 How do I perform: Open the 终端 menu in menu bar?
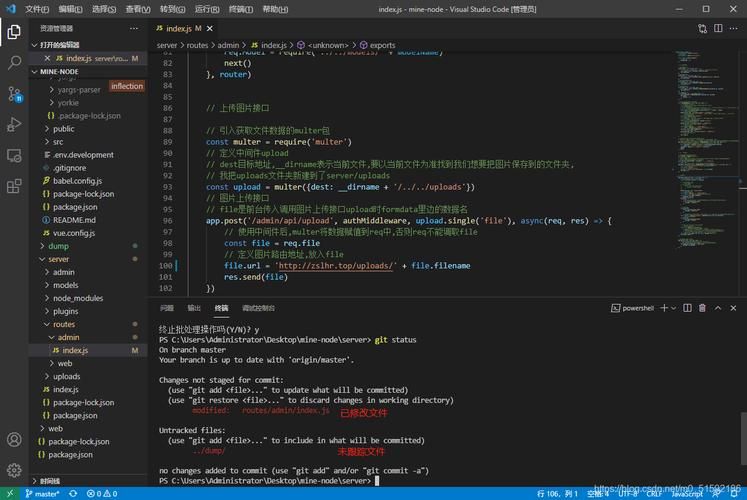(241, 9)
